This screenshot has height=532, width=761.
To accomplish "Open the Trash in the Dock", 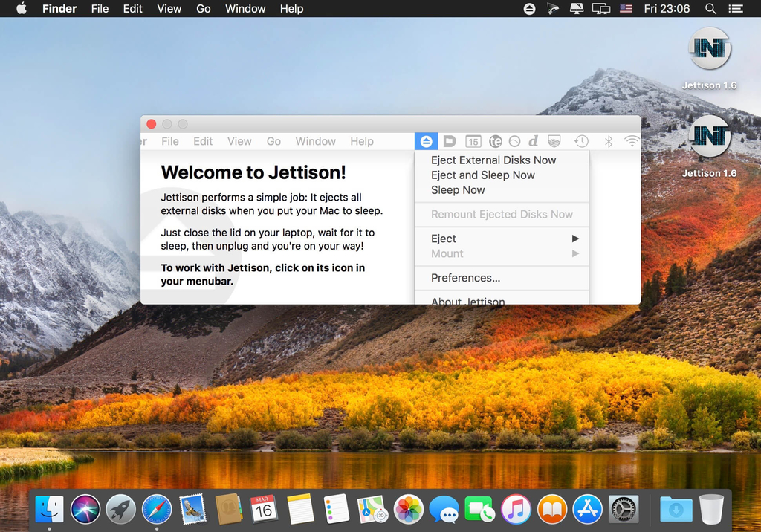I will (x=711, y=510).
